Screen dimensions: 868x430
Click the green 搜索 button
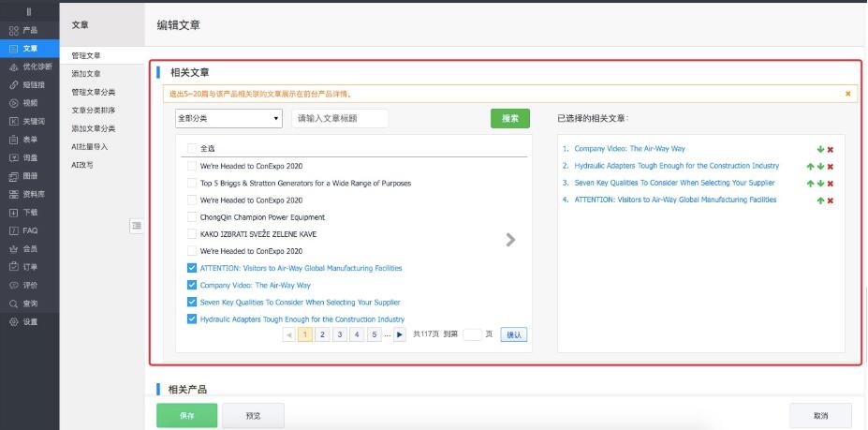point(509,119)
